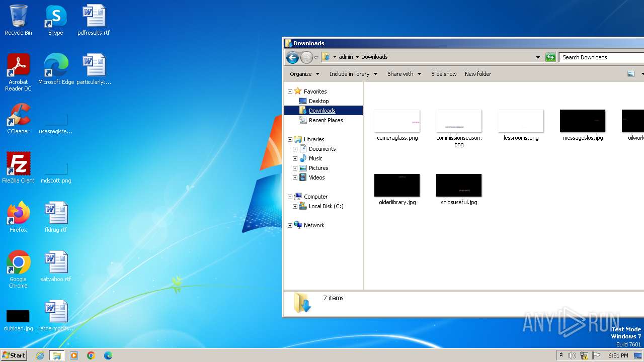Select satyahoo.rtf on the desktop
The image size is (644, 362).
(56, 266)
